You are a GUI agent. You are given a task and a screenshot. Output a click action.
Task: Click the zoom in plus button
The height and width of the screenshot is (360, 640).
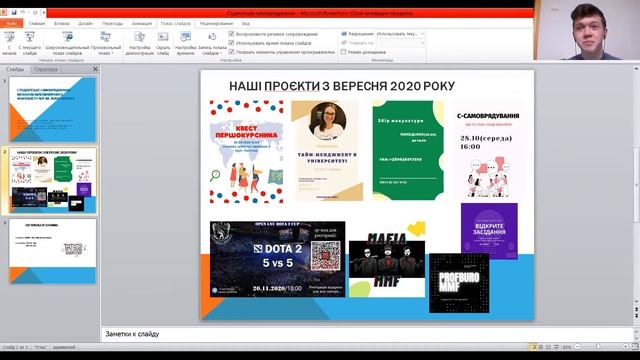pyautogui.click(x=625, y=347)
